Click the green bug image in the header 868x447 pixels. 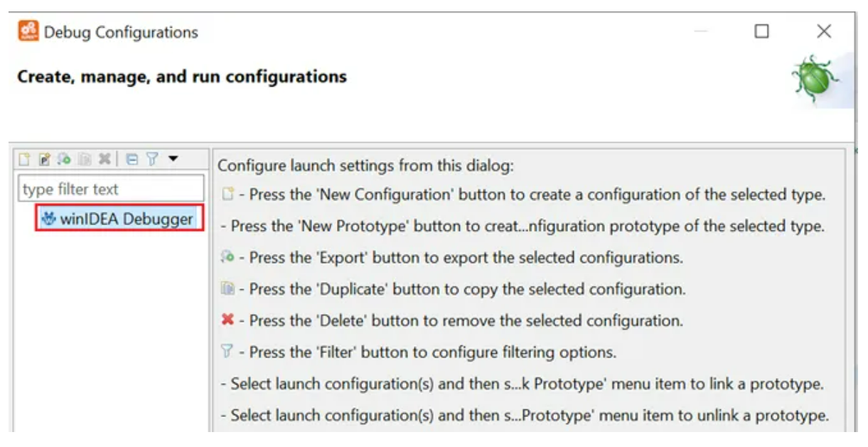click(x=815, y=78)
